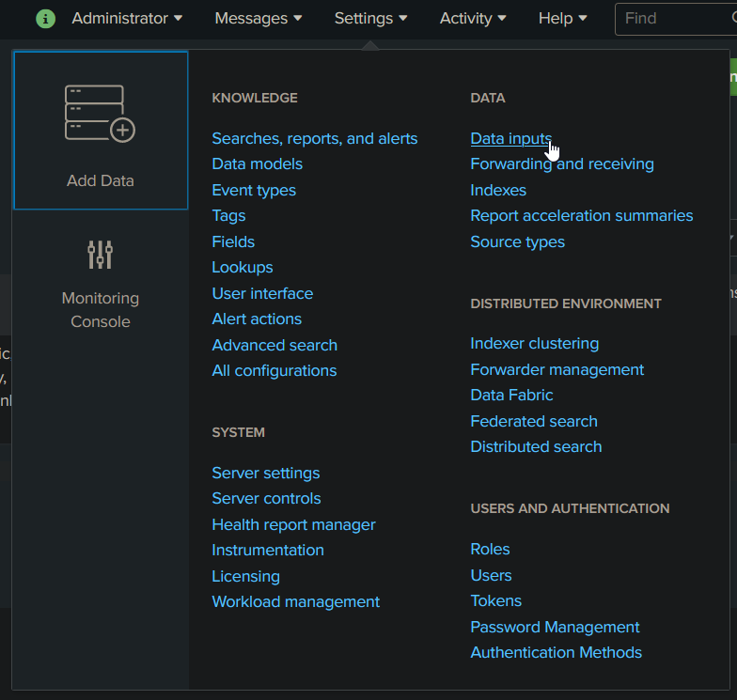Viewport: 737px width, 700px height.
Task: Open Health report manager
Action: click(293, 524)
